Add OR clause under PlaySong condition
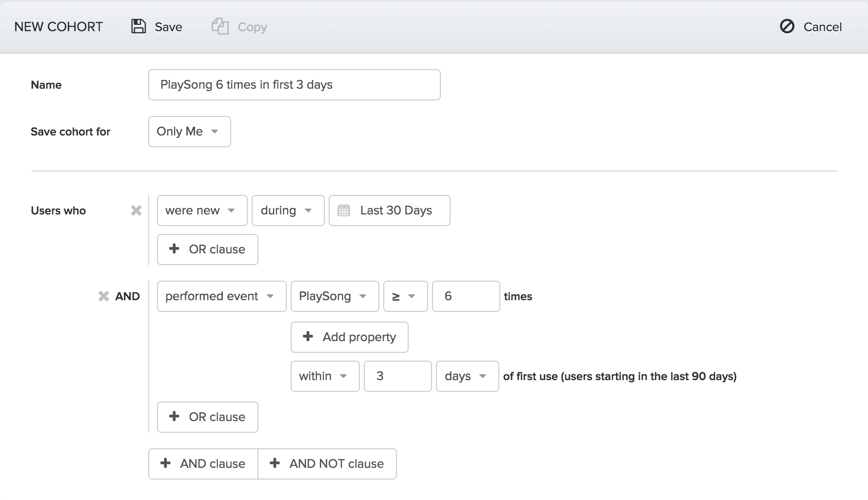 [x=207, y=417]
